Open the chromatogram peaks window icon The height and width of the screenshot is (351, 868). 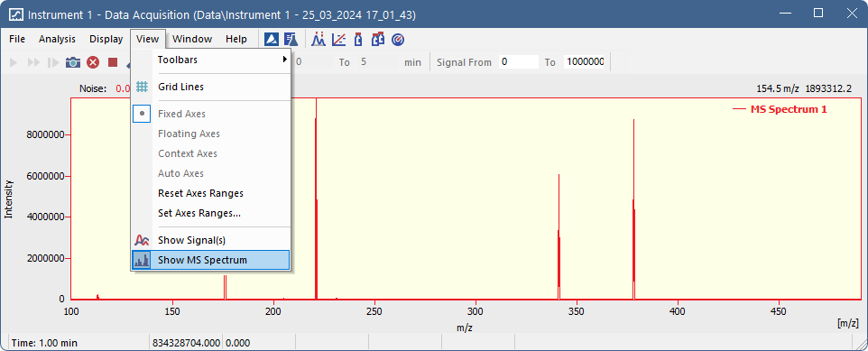319,40
